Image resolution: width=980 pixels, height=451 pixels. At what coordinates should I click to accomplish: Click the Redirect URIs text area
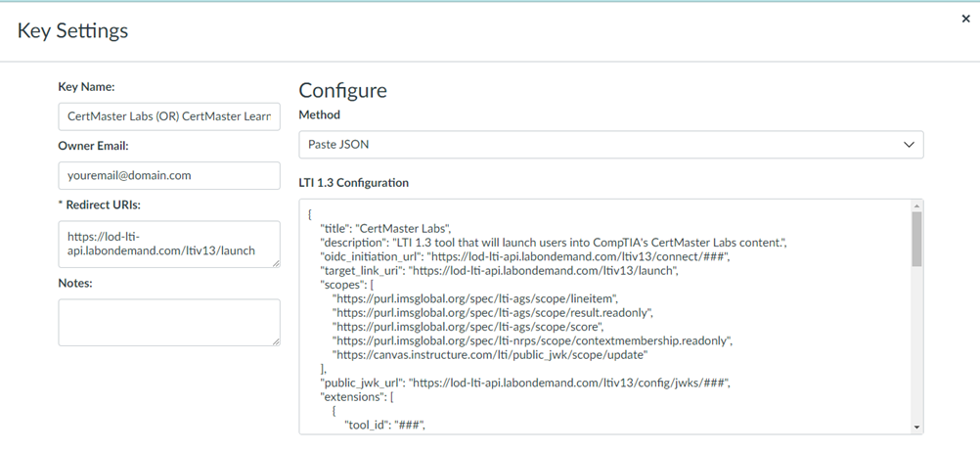tap(169, 244)
